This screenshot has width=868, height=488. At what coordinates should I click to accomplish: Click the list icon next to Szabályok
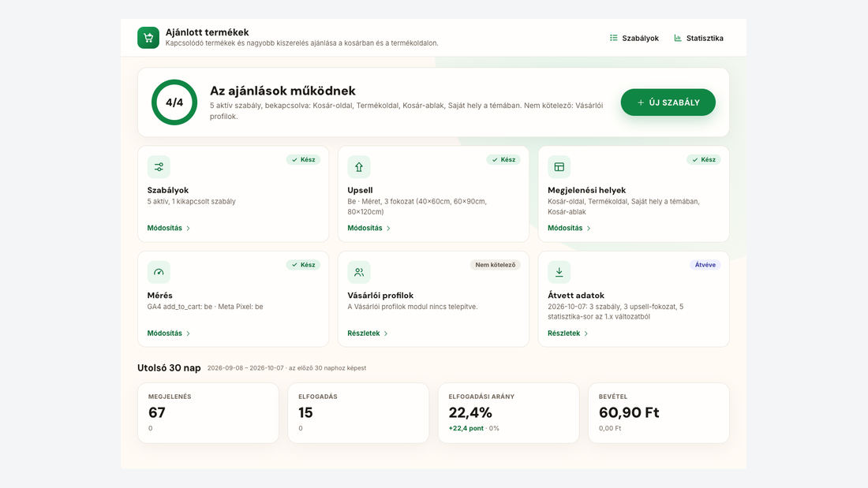[x=613, y=38]
